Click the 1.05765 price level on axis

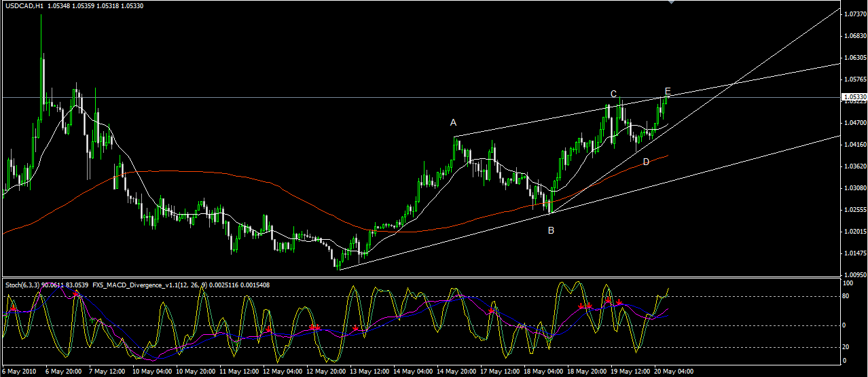pyautogui.click(x=854, y=79)
